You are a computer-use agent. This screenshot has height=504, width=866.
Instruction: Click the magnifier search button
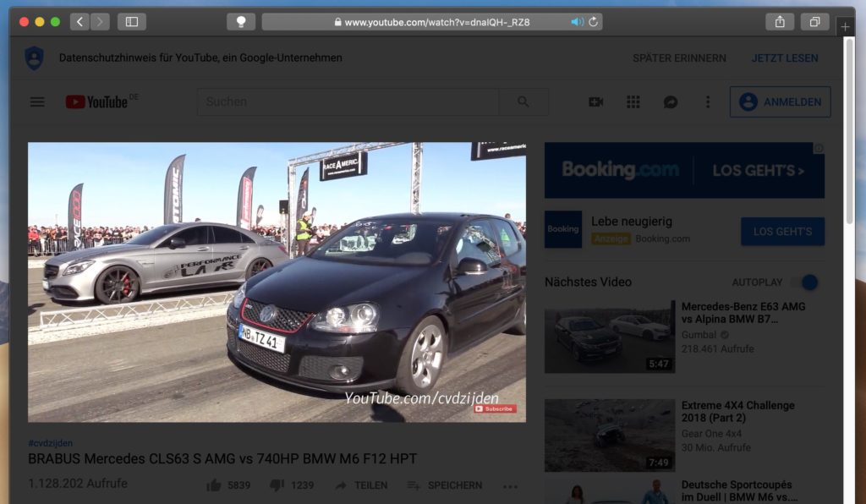(x=523, y=101)
